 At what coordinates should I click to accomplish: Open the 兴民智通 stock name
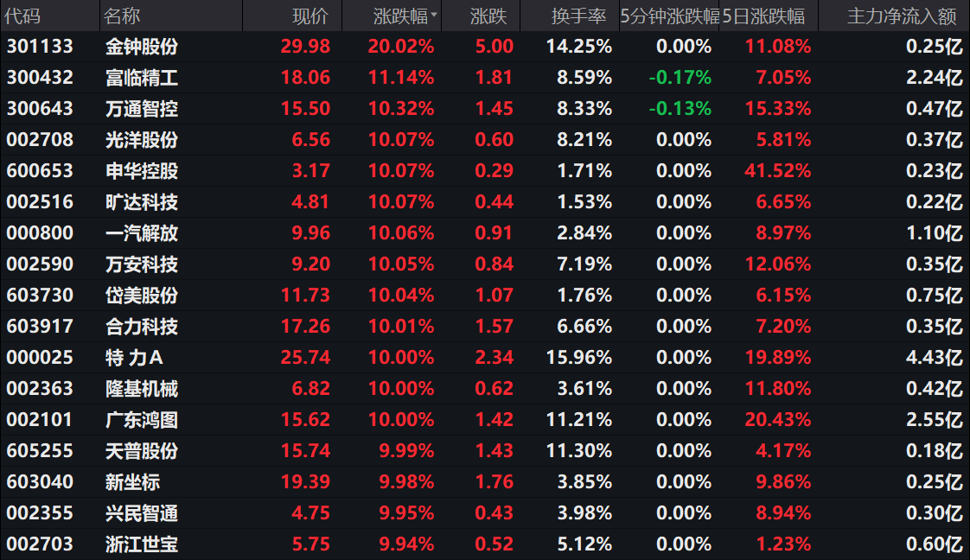pyautogui.click(x=142, y=513)
